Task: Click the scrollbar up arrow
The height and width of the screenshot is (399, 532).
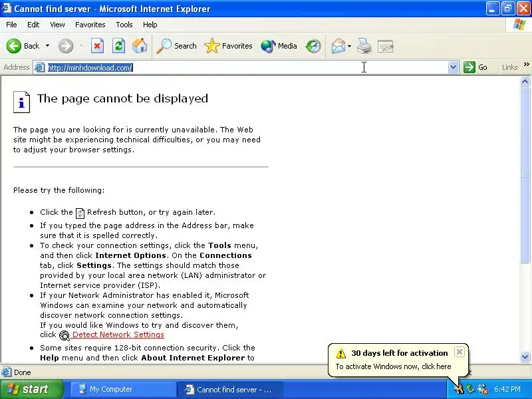Action: pos(525,81)
